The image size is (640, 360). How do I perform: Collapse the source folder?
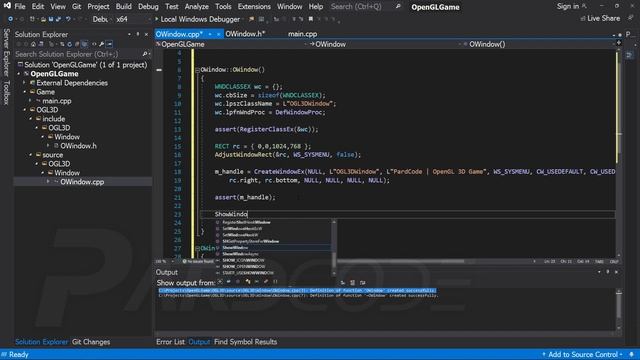[31, 155]
